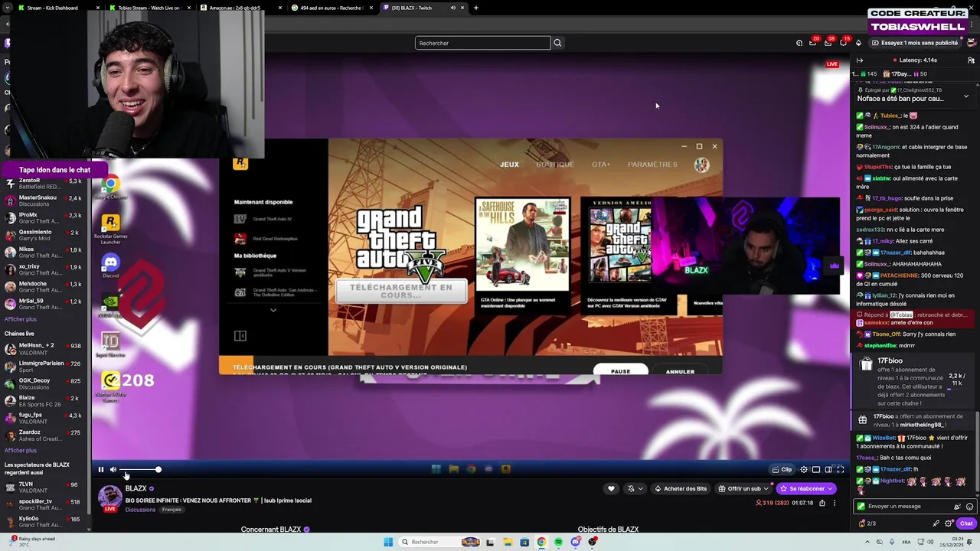Switch the player to theatre mode

pyautogui.click(x=828, y=470)
